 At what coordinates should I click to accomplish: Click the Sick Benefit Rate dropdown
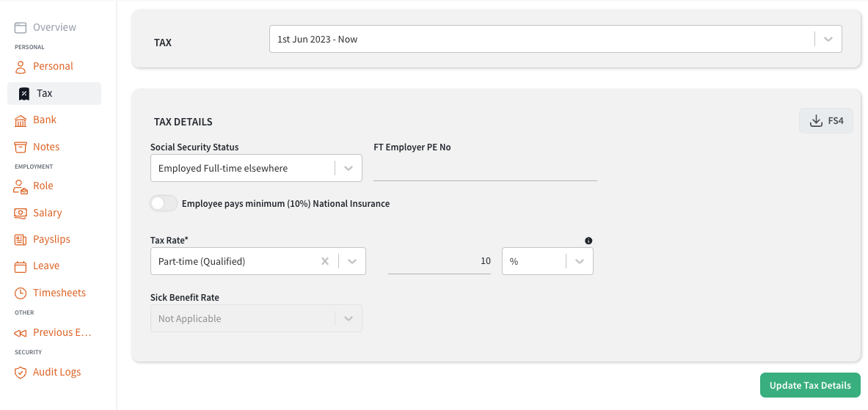(x=256, y=319)
